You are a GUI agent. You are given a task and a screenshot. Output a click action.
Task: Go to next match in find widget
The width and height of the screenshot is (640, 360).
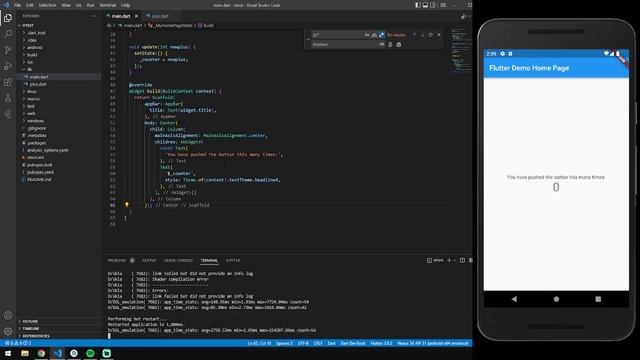click(422, 35)
